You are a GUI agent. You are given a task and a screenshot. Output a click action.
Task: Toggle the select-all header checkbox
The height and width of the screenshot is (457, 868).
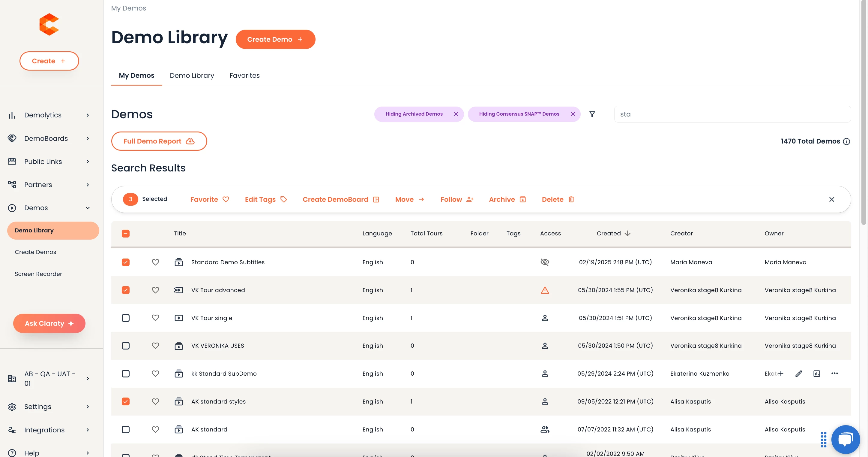pyautogui.click(x=126, y=233)
